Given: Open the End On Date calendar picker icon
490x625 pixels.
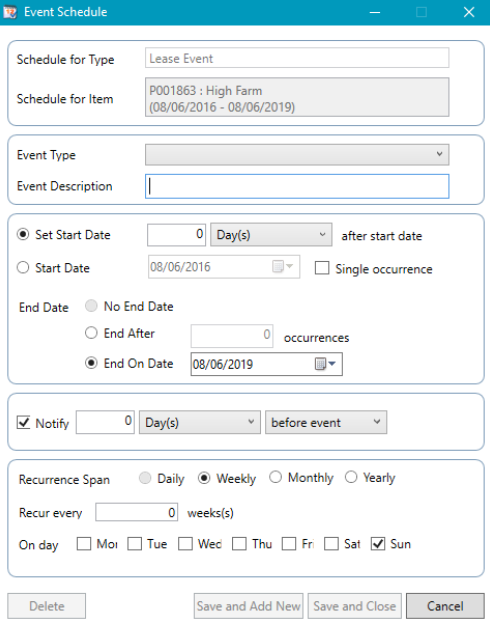Looking at the screenshot, I should (325, 364).
